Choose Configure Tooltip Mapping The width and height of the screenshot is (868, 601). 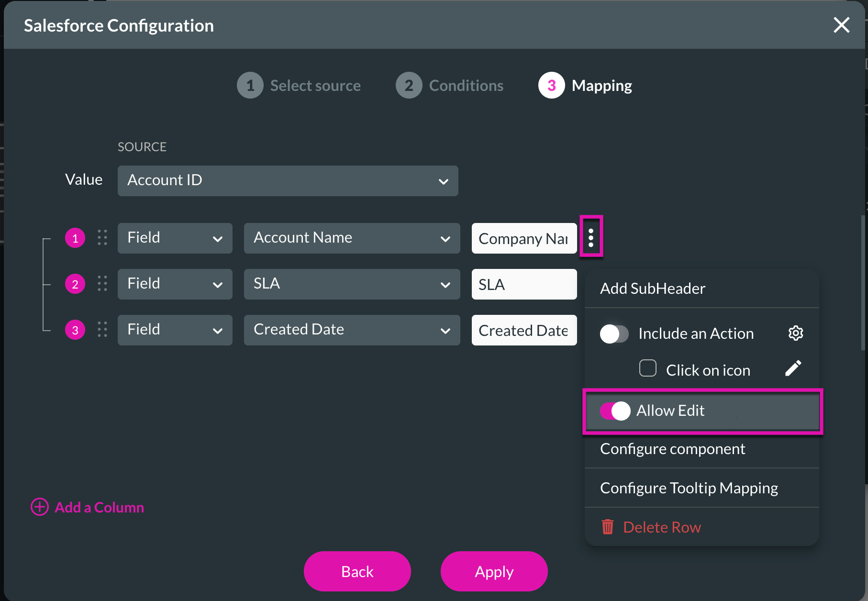click(x=689, y=488)
